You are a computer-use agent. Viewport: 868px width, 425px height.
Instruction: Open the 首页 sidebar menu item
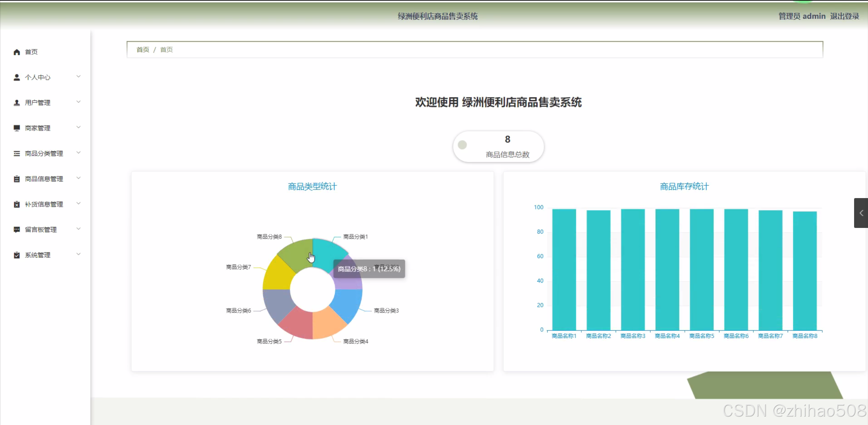click(31, 52)
